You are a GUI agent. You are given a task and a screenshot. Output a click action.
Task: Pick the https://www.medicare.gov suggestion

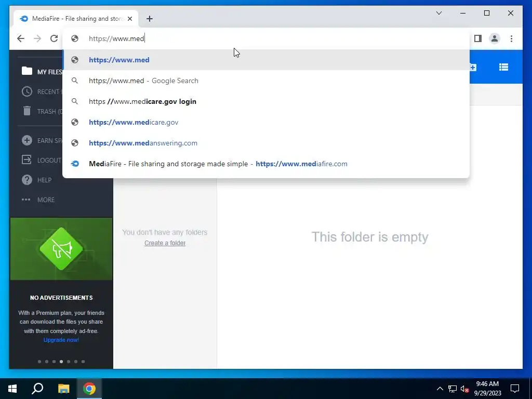click(266, 122)
